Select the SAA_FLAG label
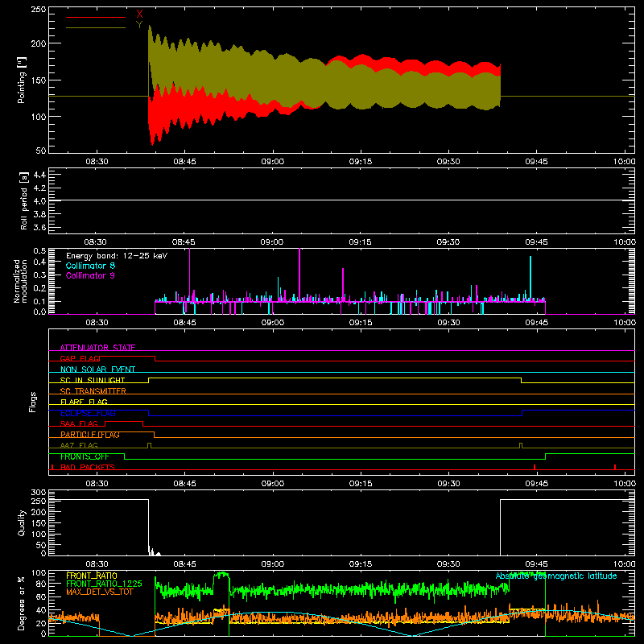The image size is (644, 644). point(79,423)
